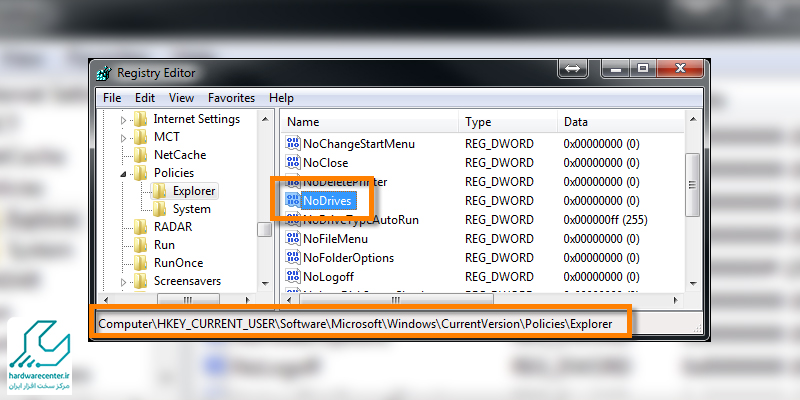Select the NetCache folder icon

point(140,155)
